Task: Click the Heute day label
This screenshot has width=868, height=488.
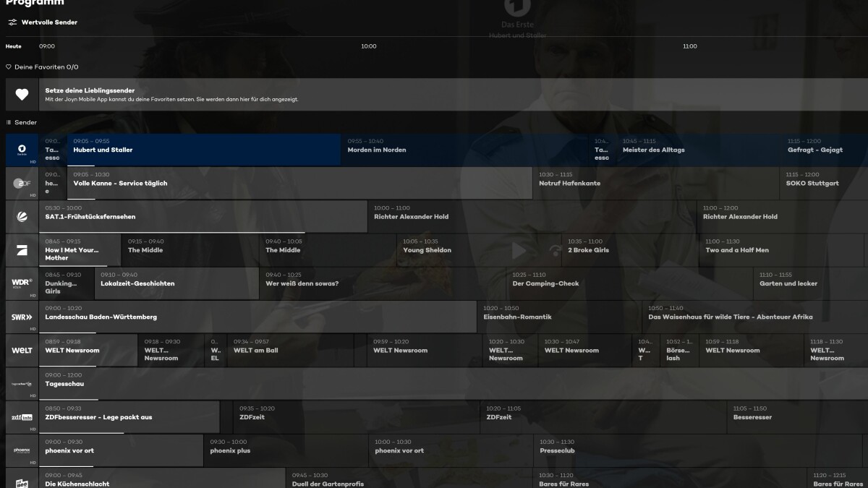Action: [14, 46]
